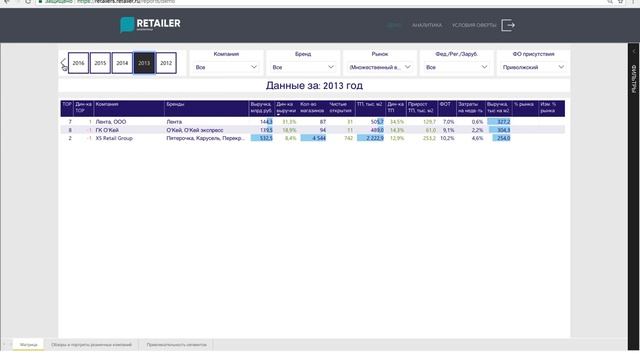This screenshot has width=640, height=360.
Task: Select year 2014 button
Action: tap(122, 63)
